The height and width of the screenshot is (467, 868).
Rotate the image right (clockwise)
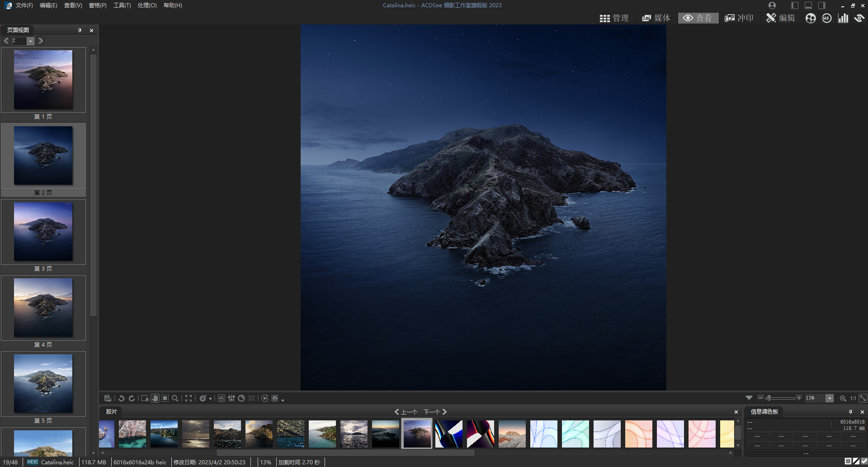tap(132, 398)
